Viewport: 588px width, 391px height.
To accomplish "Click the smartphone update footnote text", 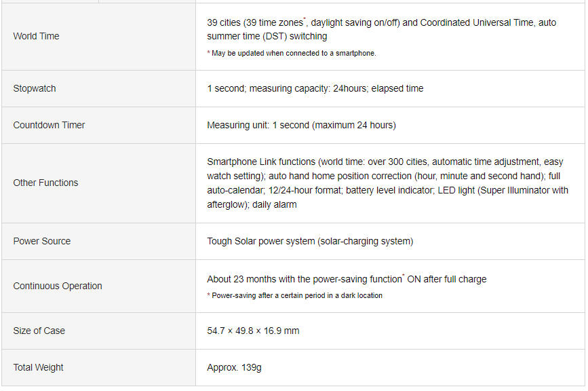I will point(292,53).
